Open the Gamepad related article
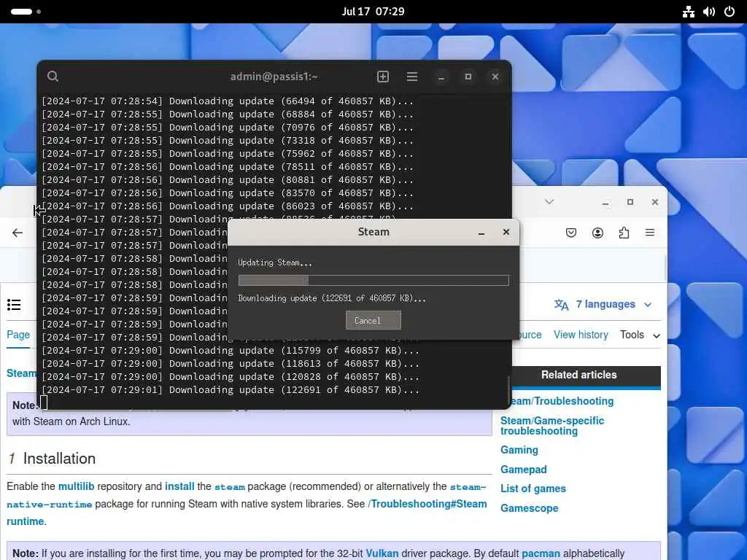 point(524,470)
